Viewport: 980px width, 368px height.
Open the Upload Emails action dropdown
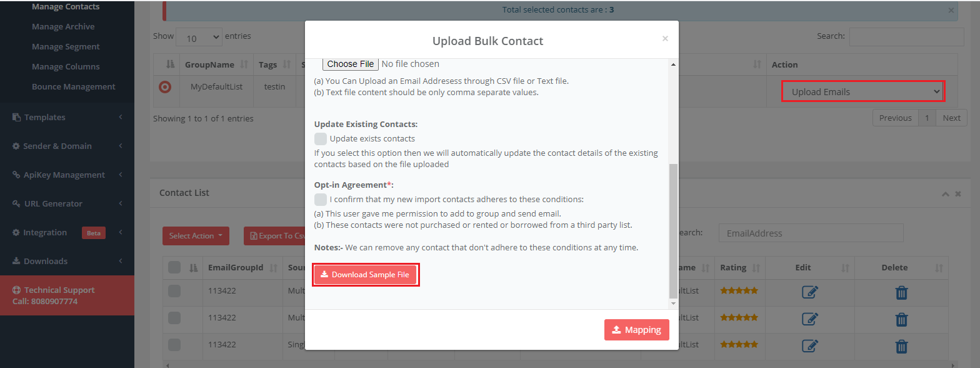point(862,92)
